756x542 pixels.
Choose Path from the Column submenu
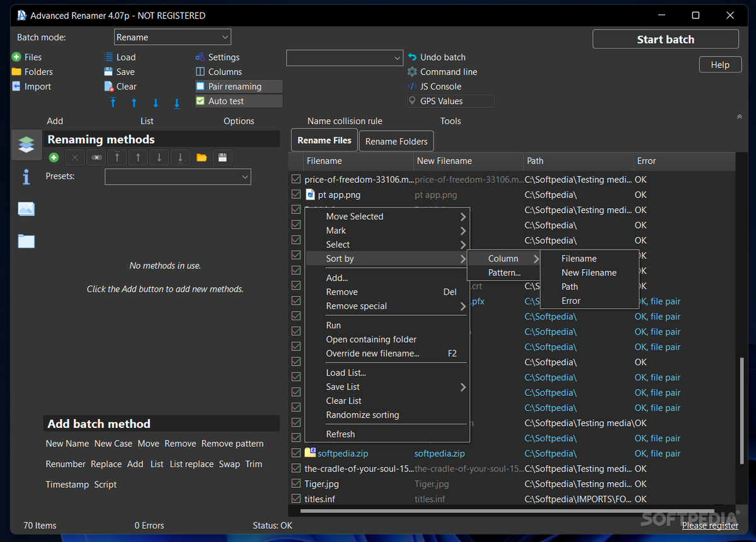point(569,286)
